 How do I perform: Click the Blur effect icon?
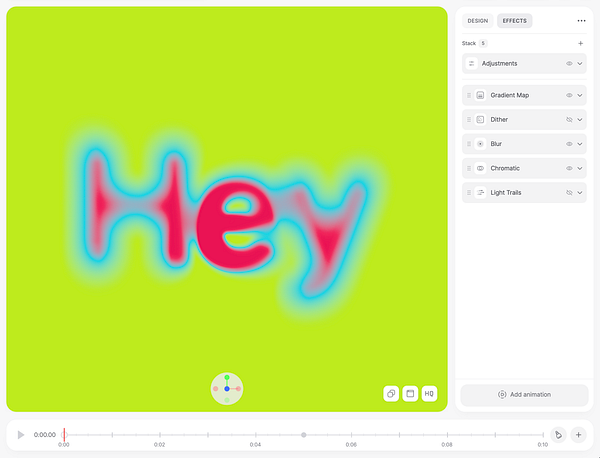click(x=480, y=144)
